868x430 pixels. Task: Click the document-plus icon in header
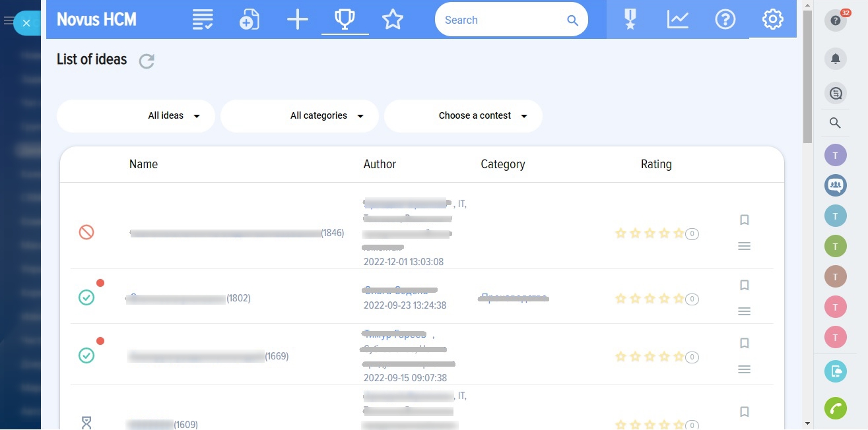[x=249, y=20]
